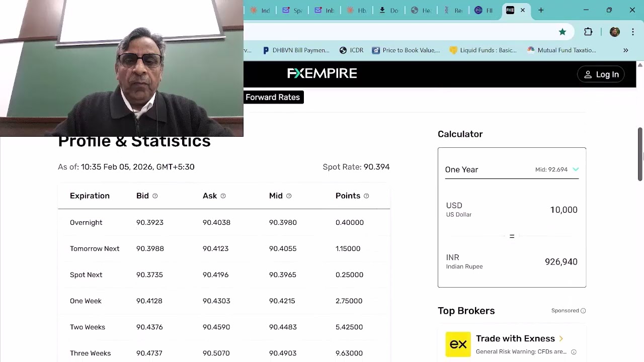Viewport: 644px width, 362px height.
Task: Click the Mid: 92.694 value
Action: (551, 169)
